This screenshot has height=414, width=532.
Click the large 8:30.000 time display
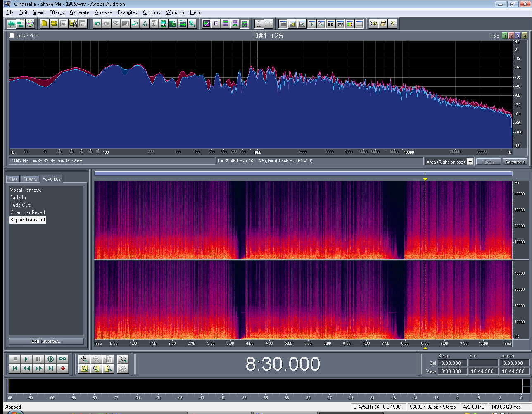coord(283,364)
